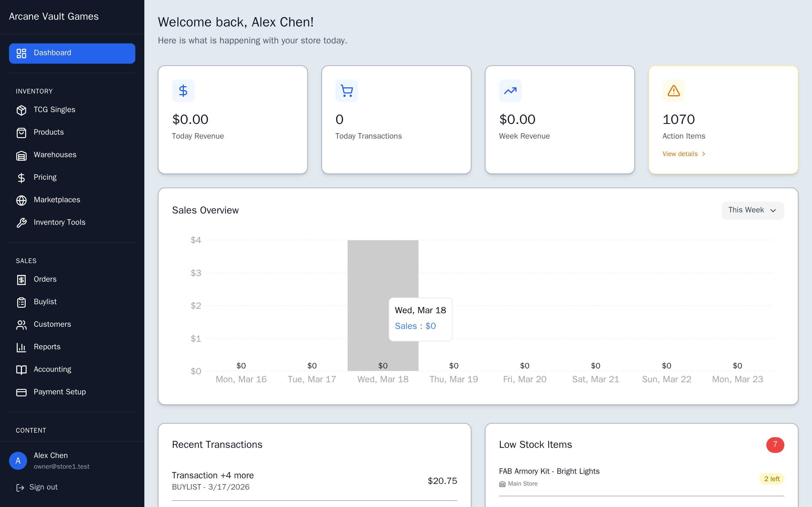Click the Inventory Tools wrench icon
812x507 pixels.
[x=21, y=222]
